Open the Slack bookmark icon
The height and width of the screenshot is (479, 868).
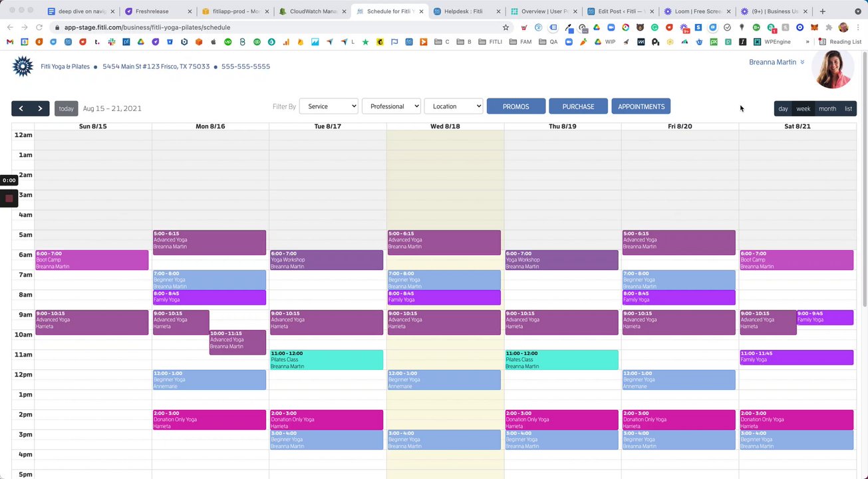click(112, 42)
